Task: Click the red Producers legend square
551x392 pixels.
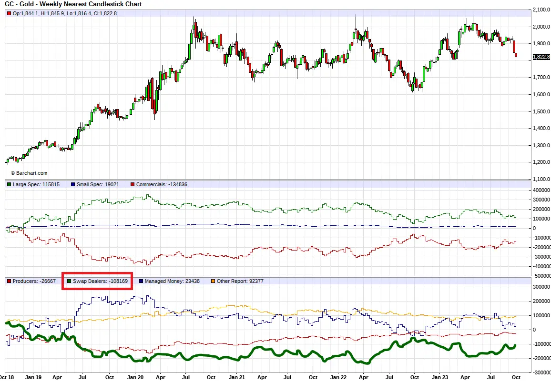Action: [x=9, y=281]
